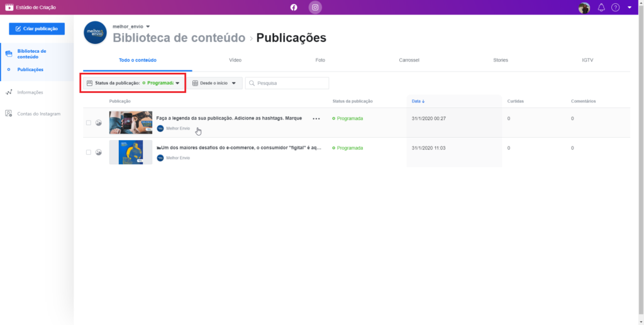Sort by the Data column header
Viewport: 644px width, 325px height.
click(418, 101)
